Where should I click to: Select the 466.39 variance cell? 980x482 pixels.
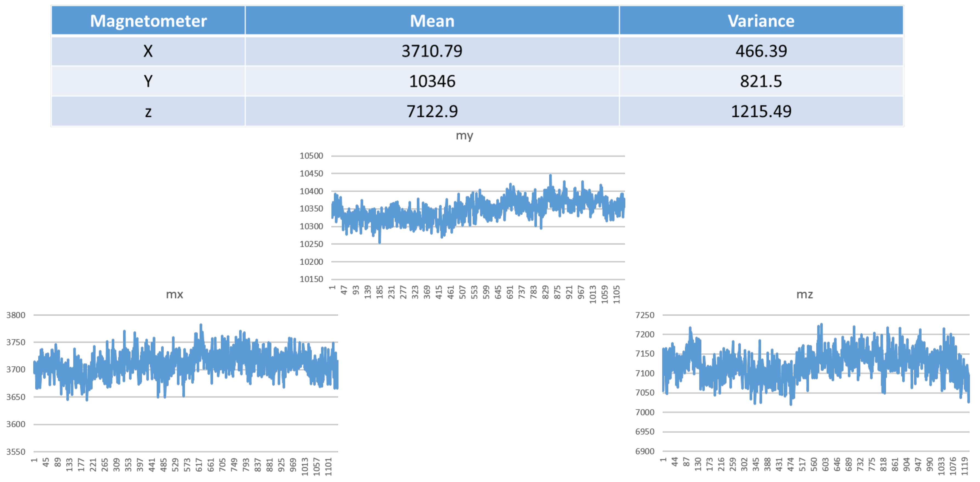pos(761,51)
